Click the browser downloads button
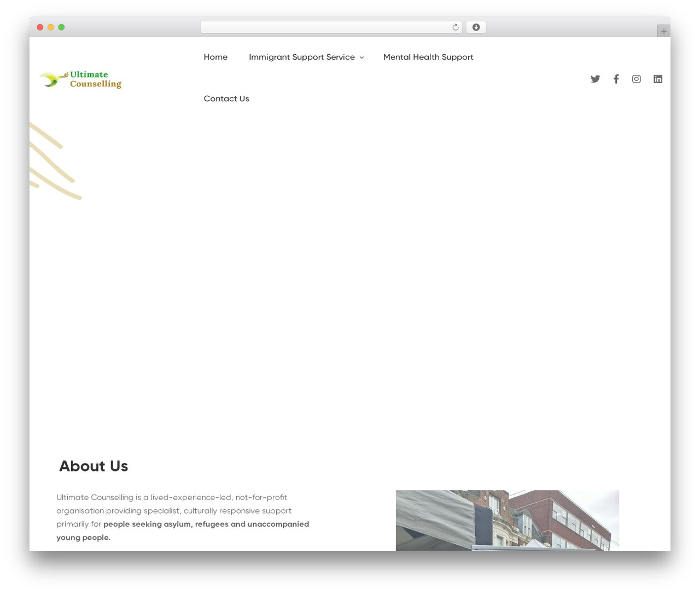The image size is (700, 593). [x=476, y=27]
